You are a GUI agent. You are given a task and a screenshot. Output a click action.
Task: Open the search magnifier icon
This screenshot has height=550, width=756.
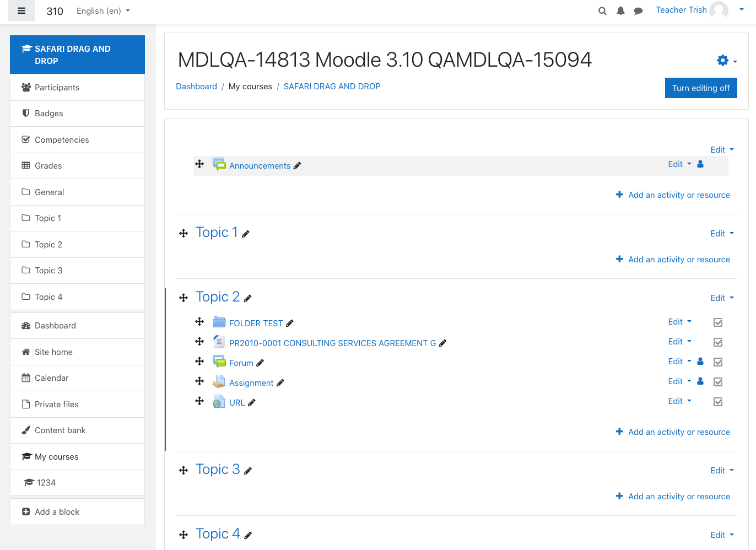[603, 11]
